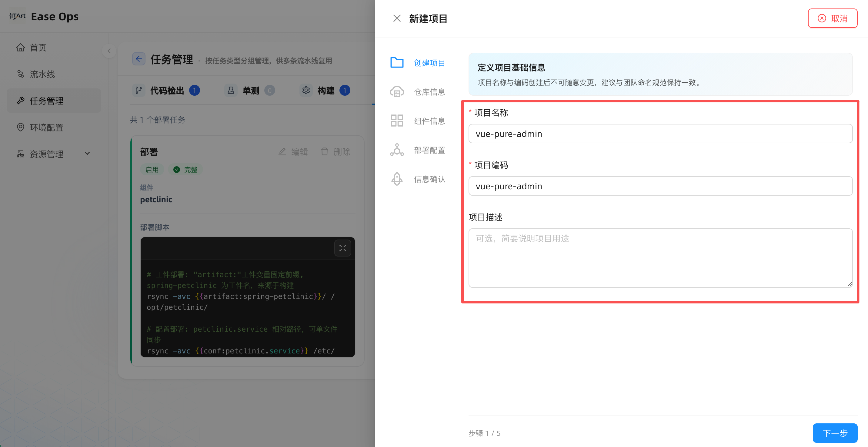
Task: Click into the 项目描述 textarea
Action: pyautogui.click(x=660, y=258)
